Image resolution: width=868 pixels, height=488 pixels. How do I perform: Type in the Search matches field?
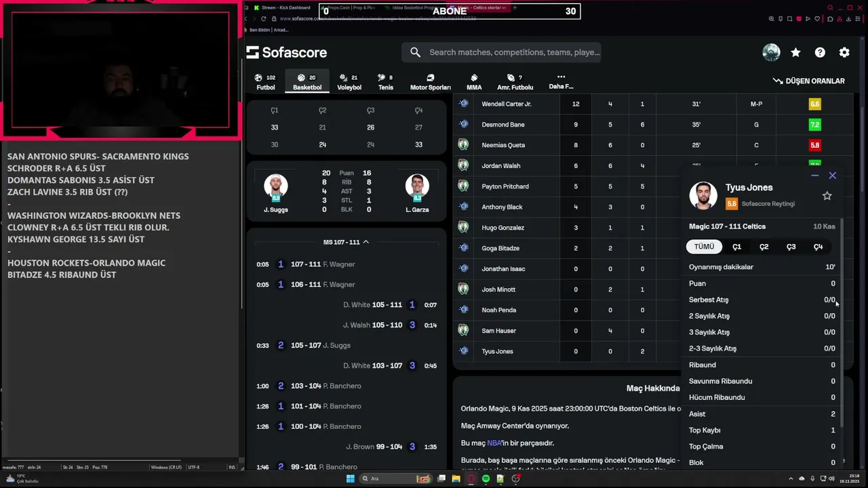point(514,52)
